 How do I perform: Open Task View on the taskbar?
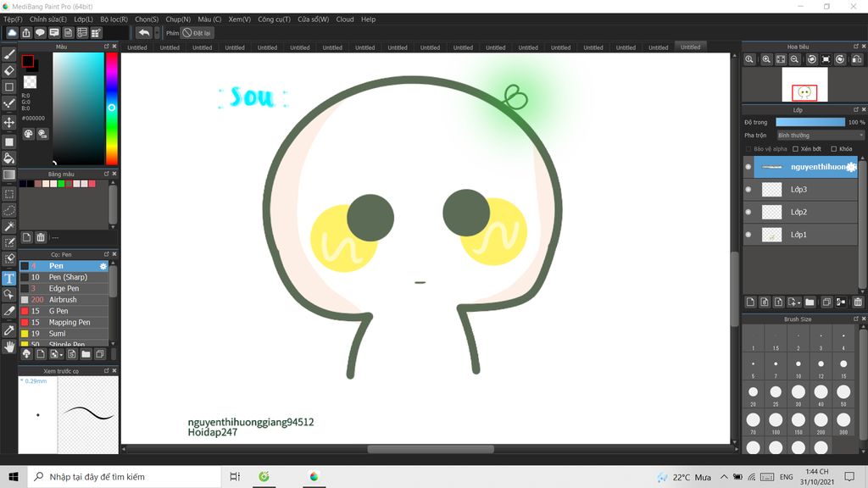(235, 476)
